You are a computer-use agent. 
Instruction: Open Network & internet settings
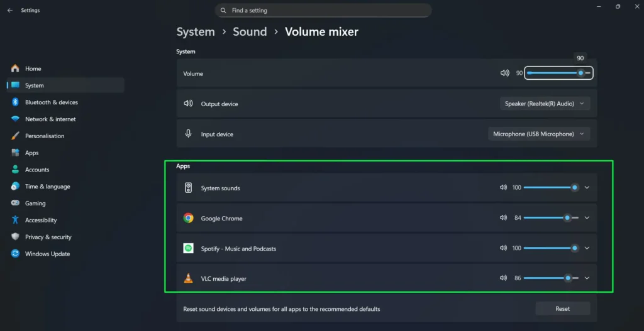coord(65,119)
